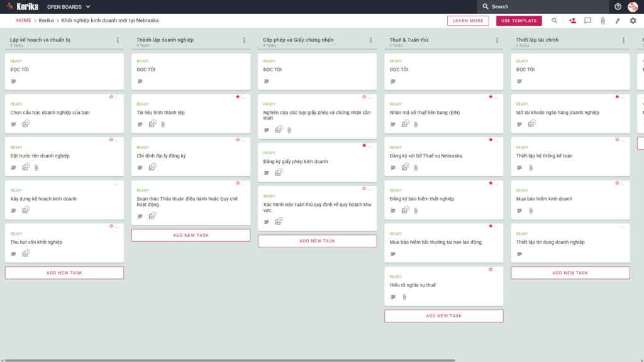Click the Use Template button
This screenshot has width=644, height=362.
[x=519, y=21]
